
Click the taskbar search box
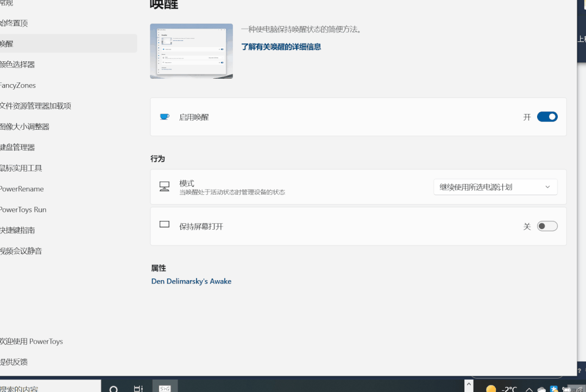(x=50, y=387)
